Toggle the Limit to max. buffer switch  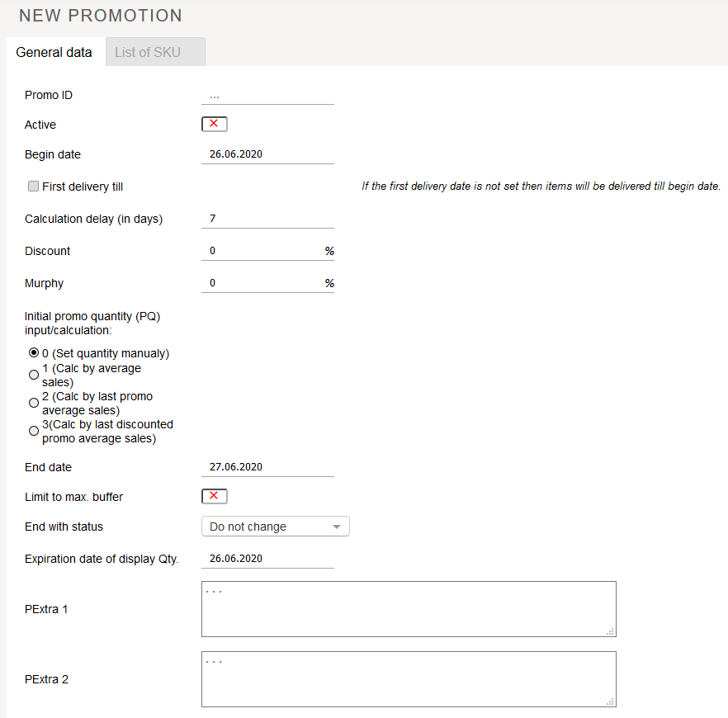pyautogui.click(x=214, y=496)
